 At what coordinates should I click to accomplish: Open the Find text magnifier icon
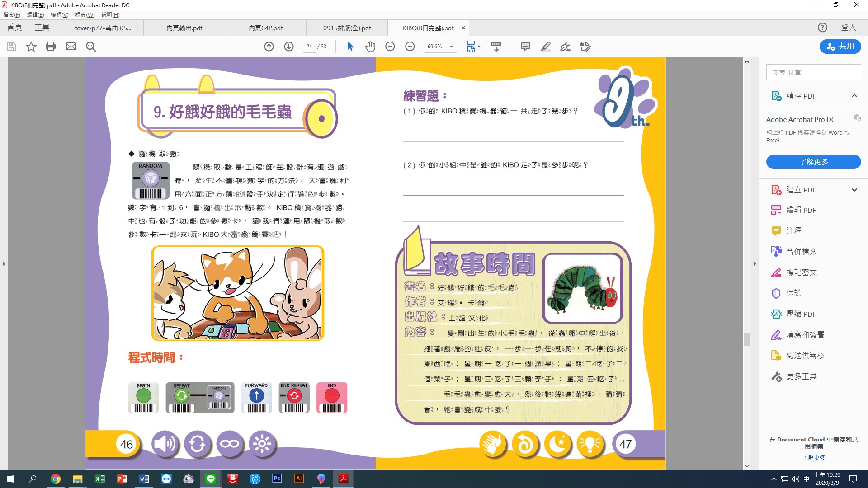pos(91,47)
